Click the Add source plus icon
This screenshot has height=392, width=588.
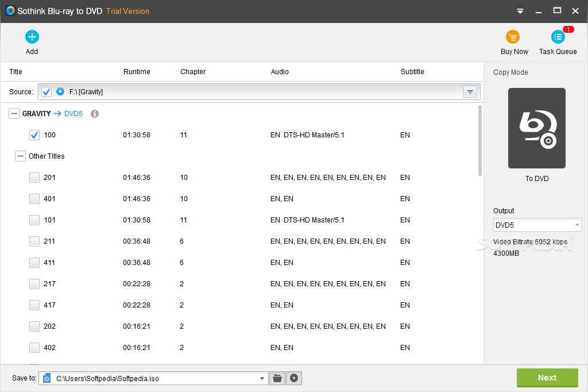pyautogui.click(x=32, y=37)
